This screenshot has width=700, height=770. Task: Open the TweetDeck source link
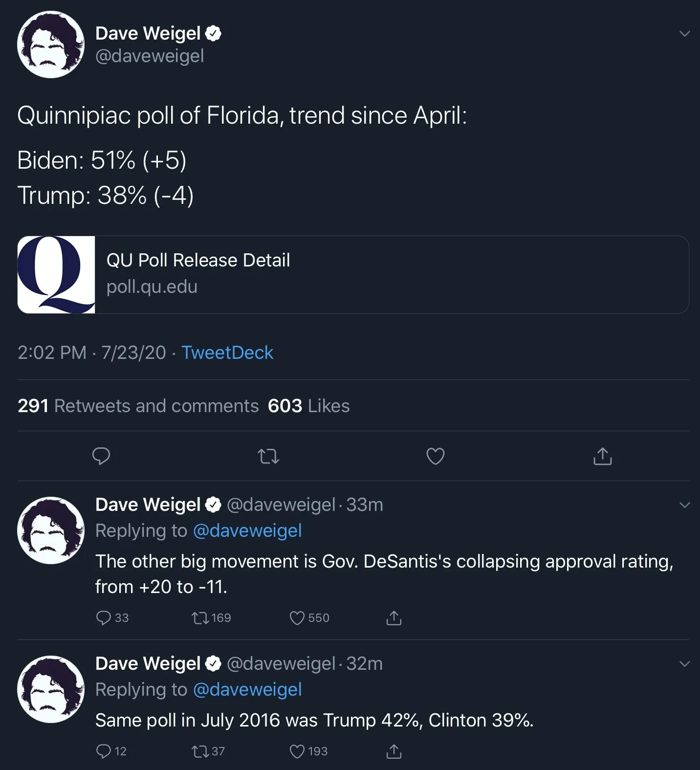(227, 352)
